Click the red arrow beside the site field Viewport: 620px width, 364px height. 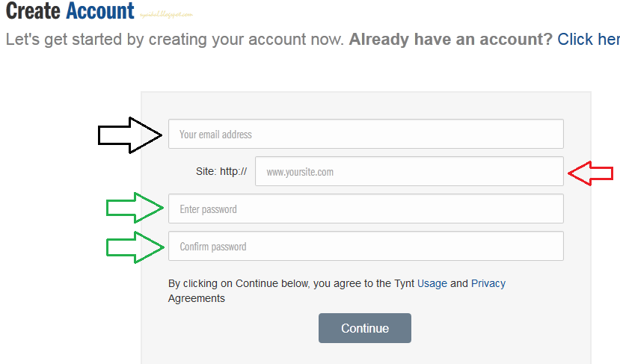(x=591, y=173)
